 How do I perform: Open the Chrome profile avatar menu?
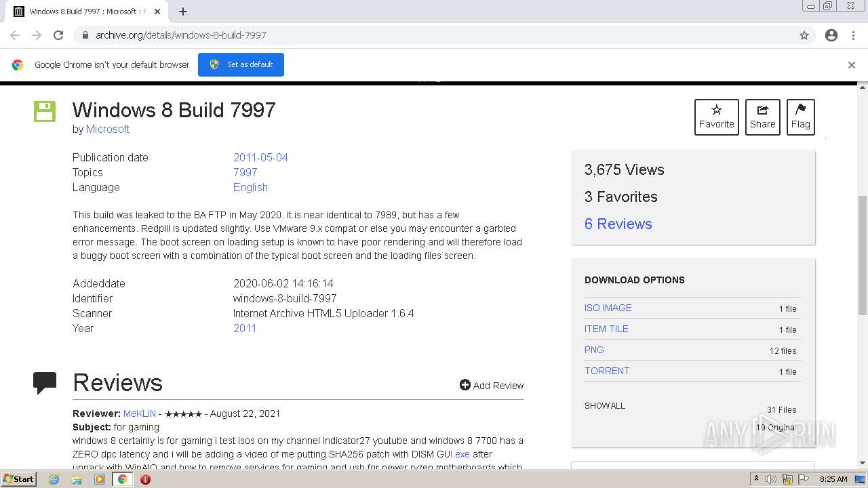831,35
